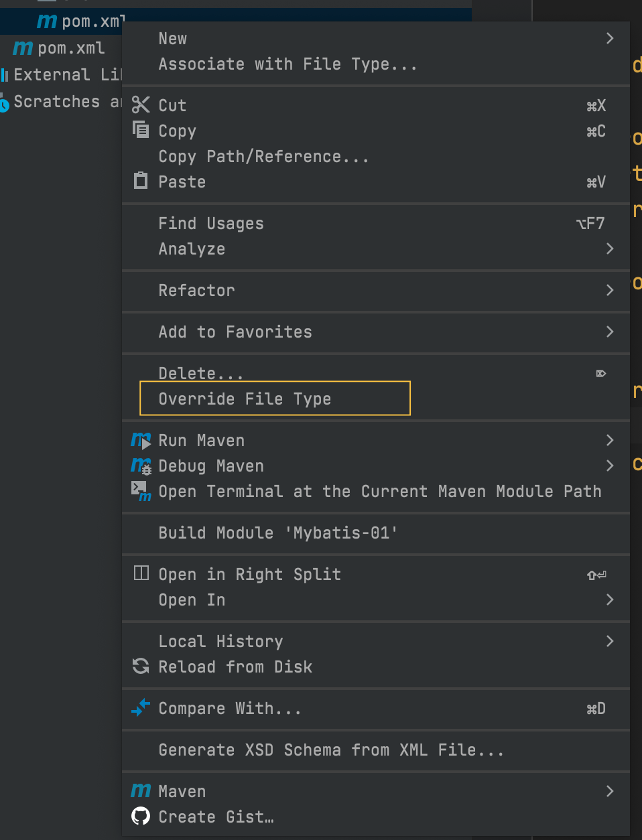Open the Analyze submenu arrow
Viewport: 642px width, 840px height.
pos(609,249)
